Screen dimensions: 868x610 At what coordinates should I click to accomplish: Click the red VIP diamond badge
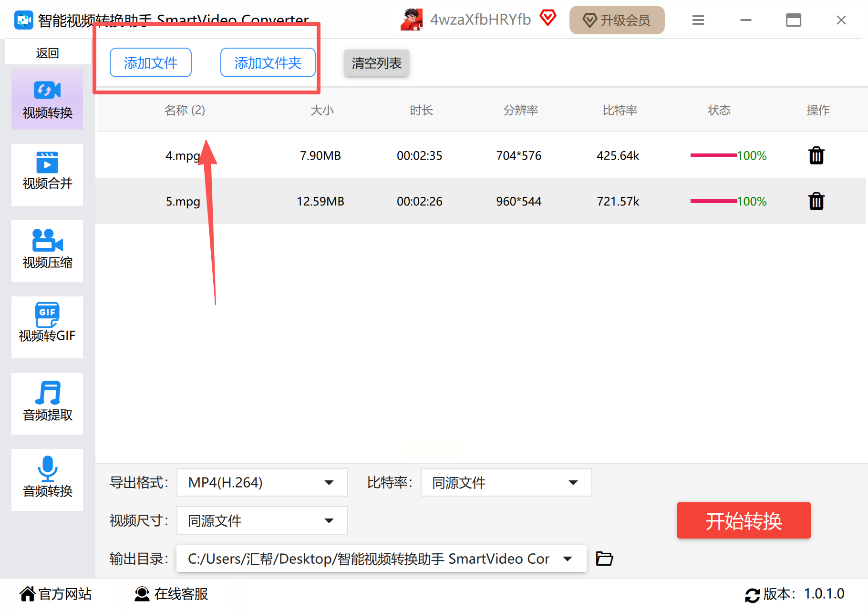click(548, 19)
